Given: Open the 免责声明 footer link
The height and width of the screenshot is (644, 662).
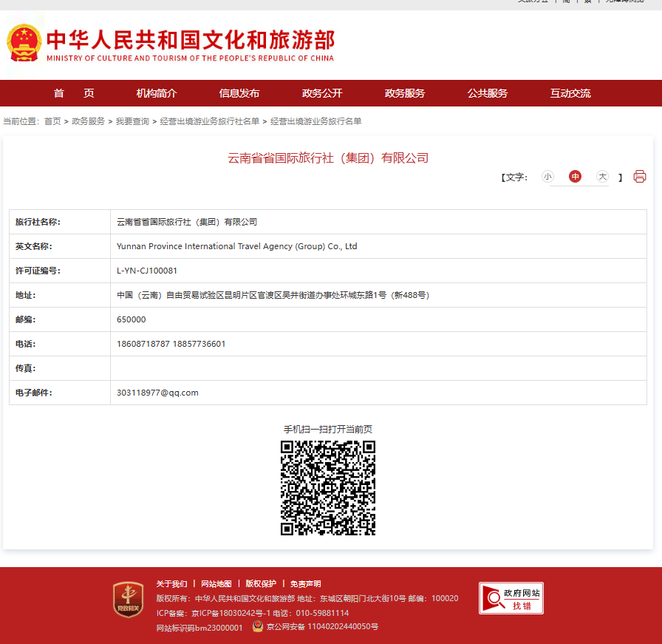Looking at the screenshot, I should pyautogui.click(x=306, y=584).
